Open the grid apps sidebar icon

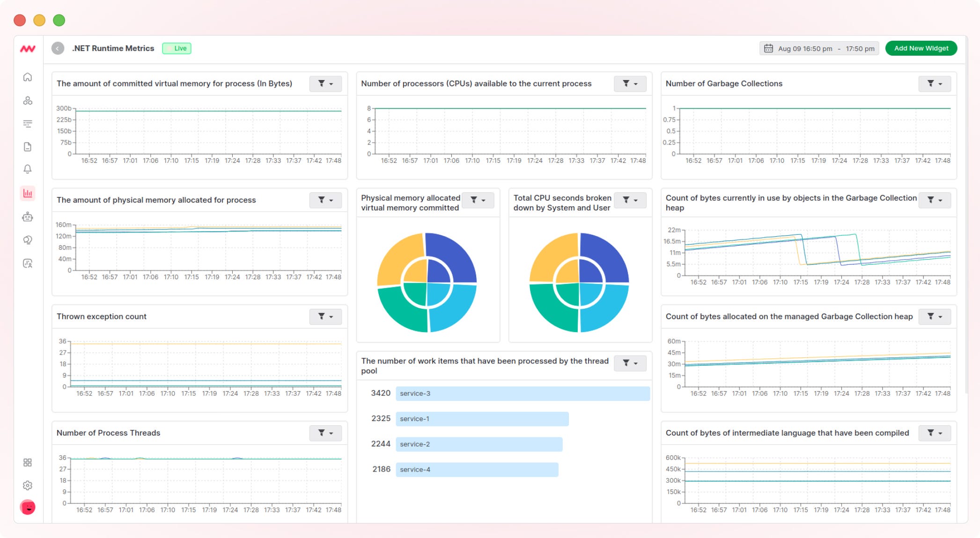(x=28, y=462)
